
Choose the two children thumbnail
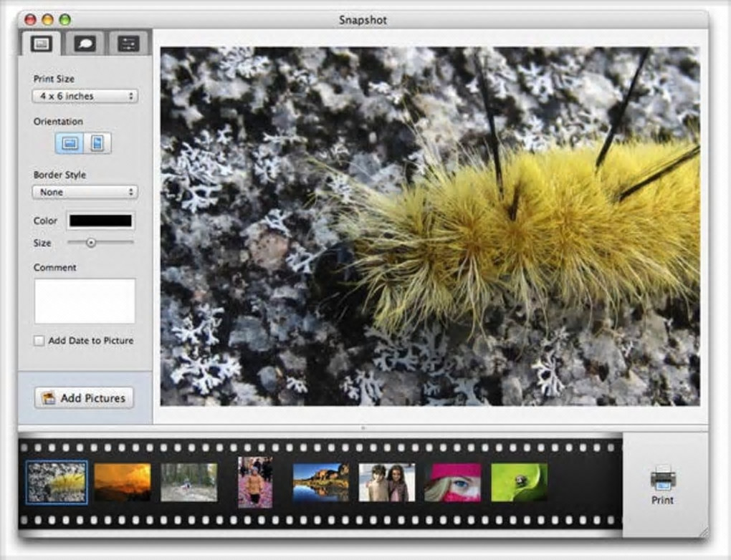coord(387,482)
